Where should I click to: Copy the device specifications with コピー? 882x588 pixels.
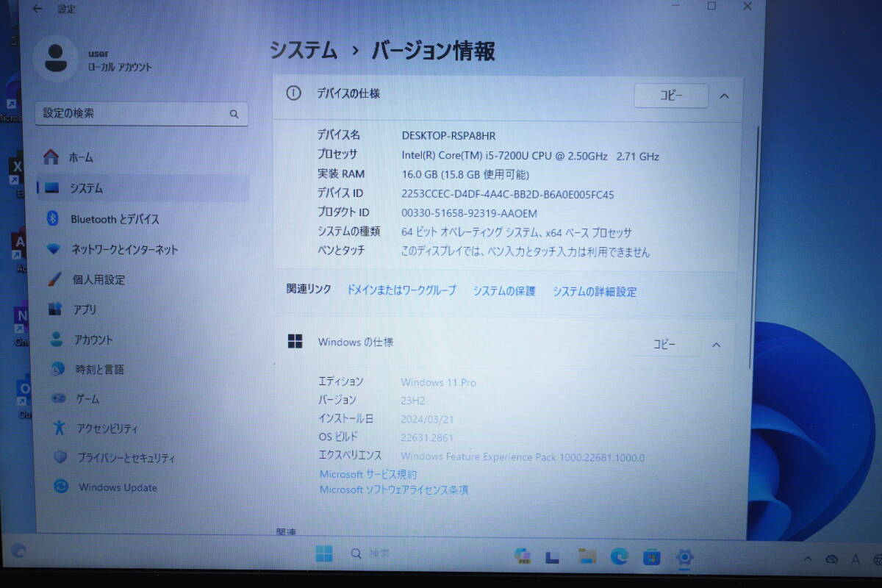click(x=670, y=96)
